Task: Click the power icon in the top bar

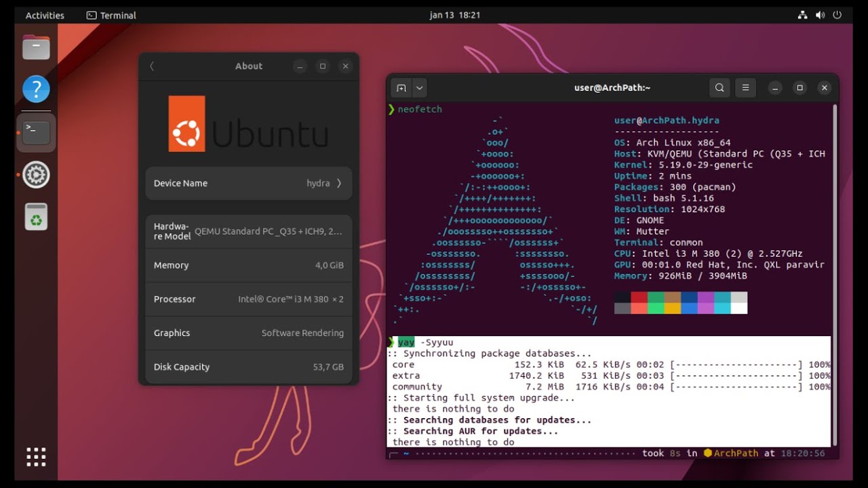Action: pyautogui.click(x=837, y=15)
